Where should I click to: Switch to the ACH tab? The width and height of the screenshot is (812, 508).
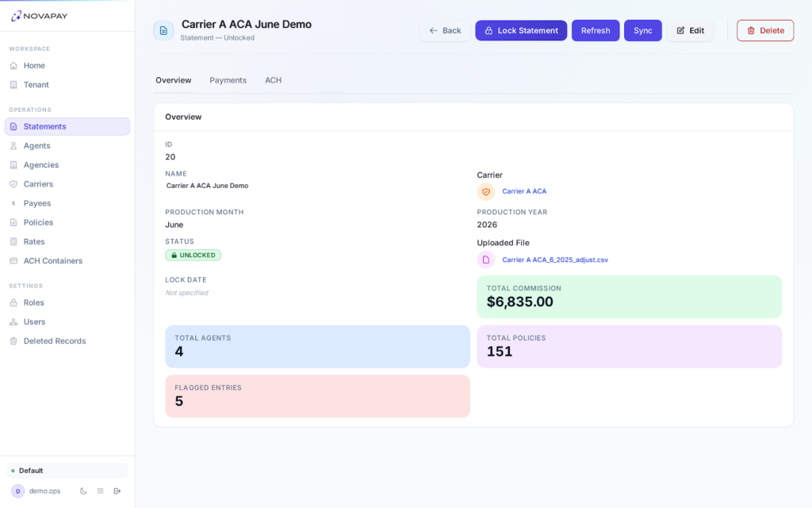pos(274,80)
